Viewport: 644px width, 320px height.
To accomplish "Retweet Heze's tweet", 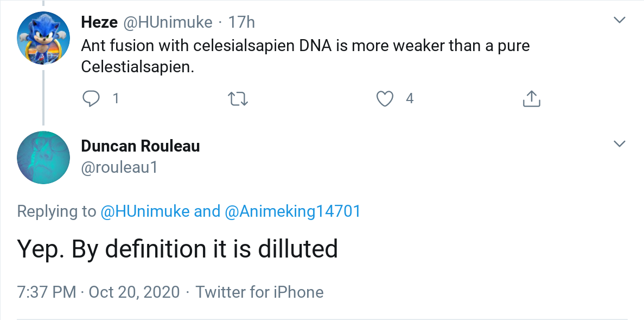I will [x=238, y=98].
